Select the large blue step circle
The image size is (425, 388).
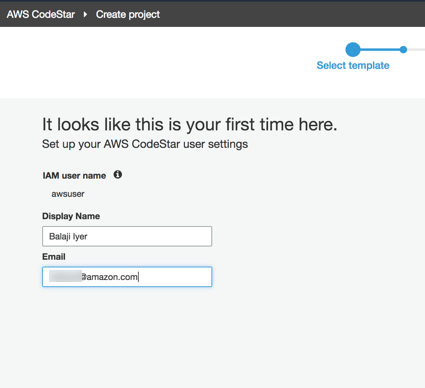click(x=353, y=50)
